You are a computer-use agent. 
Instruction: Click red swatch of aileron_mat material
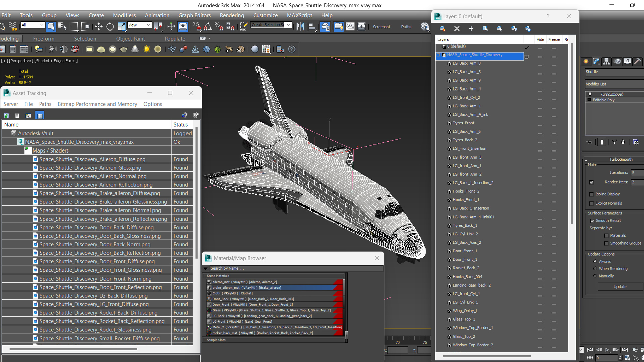coord(338,282)
